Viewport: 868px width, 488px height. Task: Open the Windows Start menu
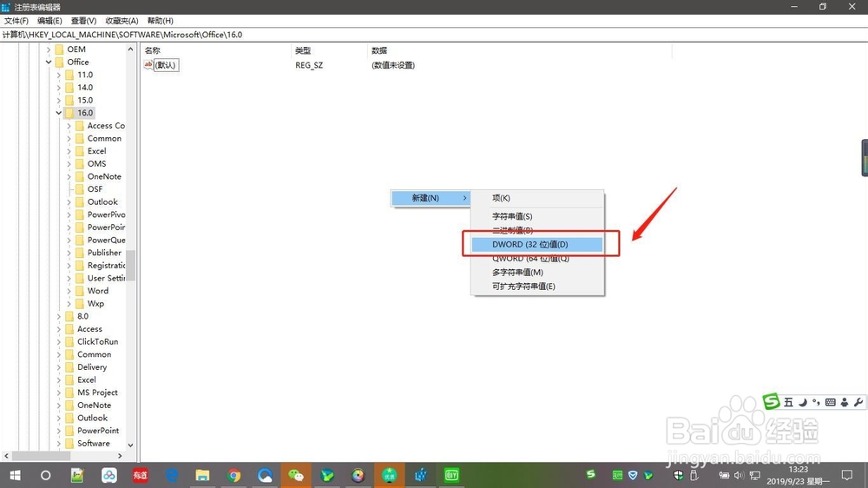(15, 475)
